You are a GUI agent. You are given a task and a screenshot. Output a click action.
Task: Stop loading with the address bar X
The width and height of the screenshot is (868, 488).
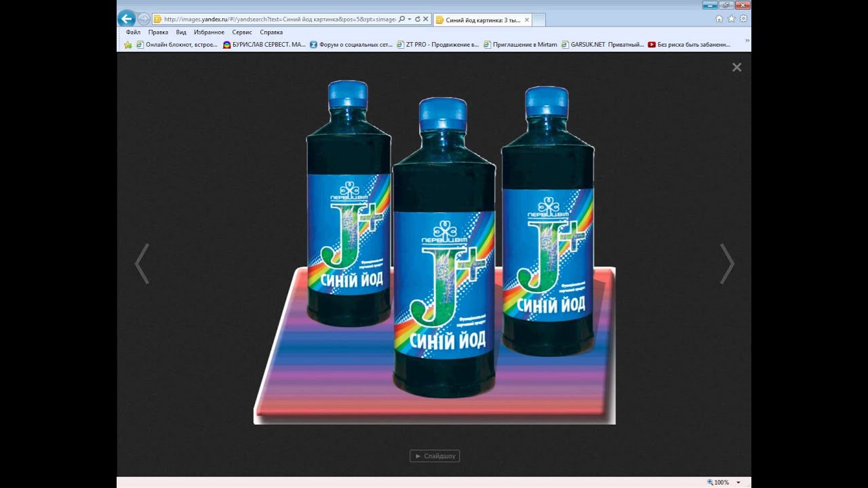(426, 20)
